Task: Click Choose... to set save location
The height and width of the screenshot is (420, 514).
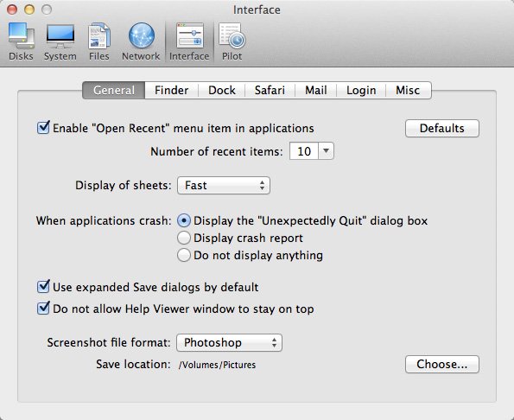Action: tap(442, 364)
